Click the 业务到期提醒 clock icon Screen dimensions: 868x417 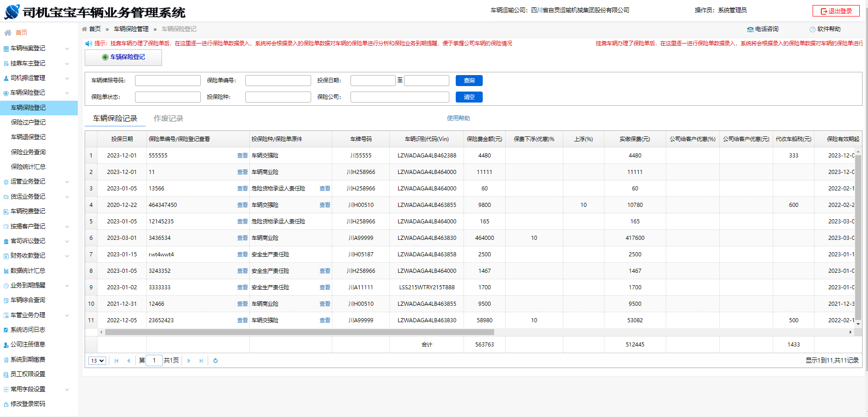(x=6, y=286)
